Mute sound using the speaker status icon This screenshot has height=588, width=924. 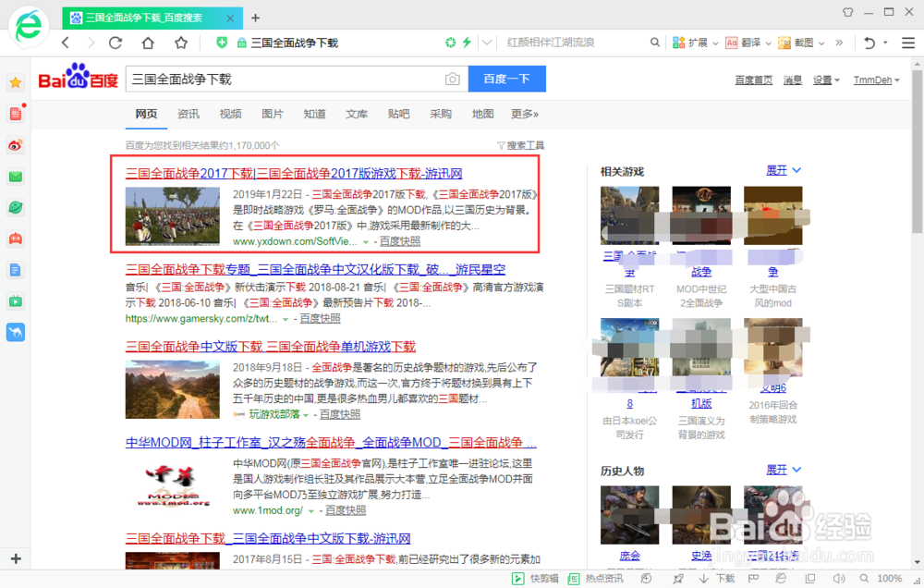(838, 577)
